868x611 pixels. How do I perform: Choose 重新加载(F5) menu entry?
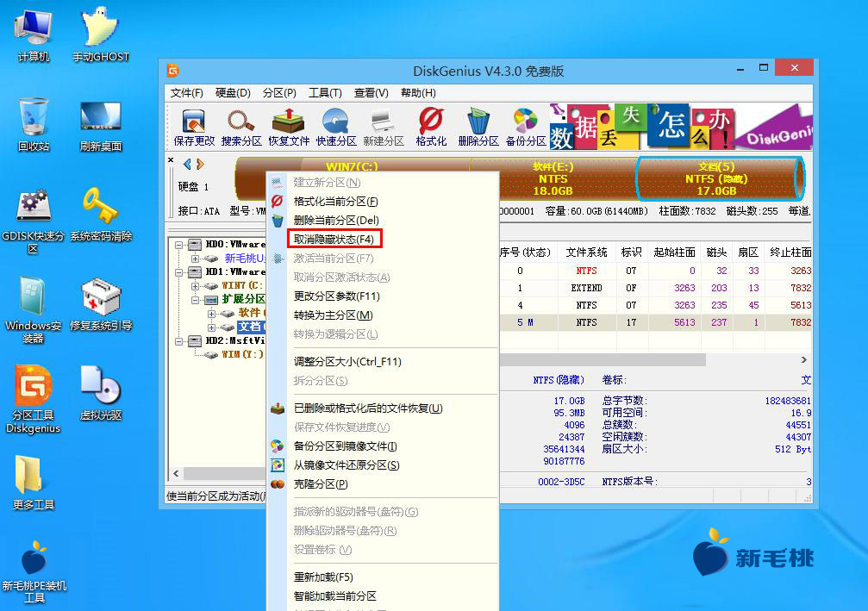pyautogui.click(x=383, y=577)
